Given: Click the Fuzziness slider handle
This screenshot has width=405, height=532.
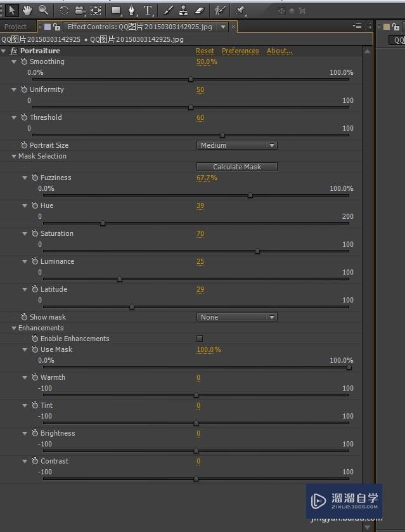Looking at the screenshot, I should coord(250,195).
